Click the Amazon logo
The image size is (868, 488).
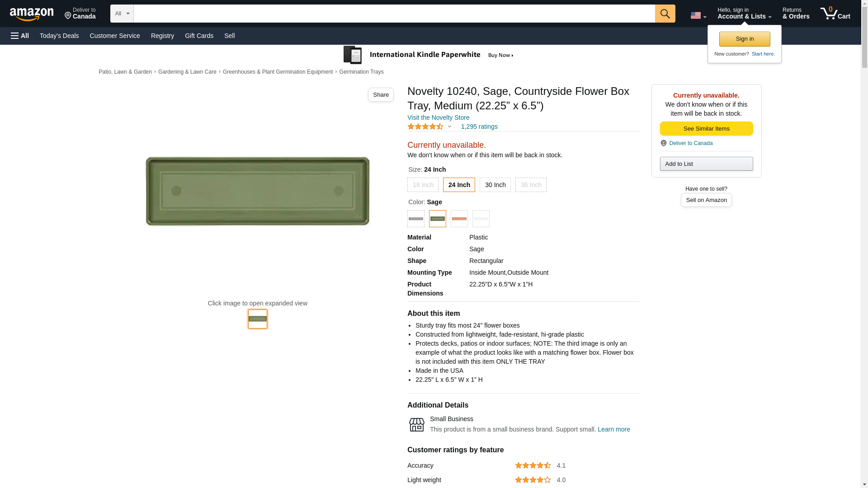[x=32, y=14]
